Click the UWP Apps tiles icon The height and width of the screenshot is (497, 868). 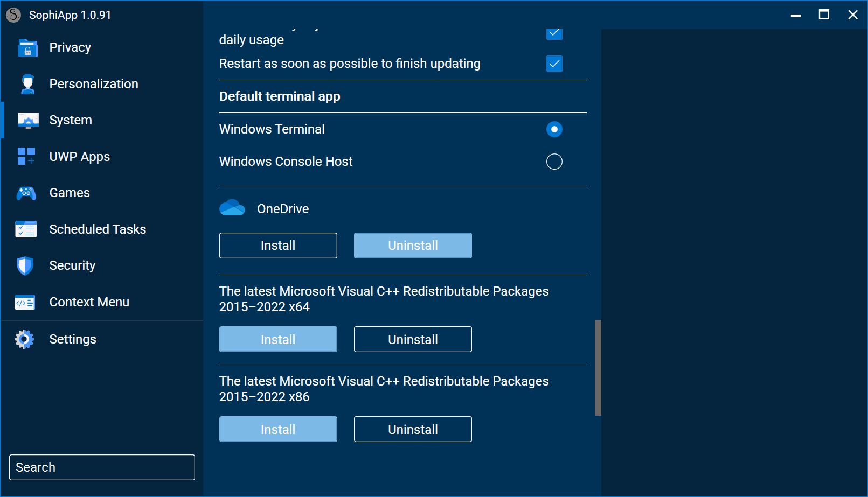click(26, 157)
